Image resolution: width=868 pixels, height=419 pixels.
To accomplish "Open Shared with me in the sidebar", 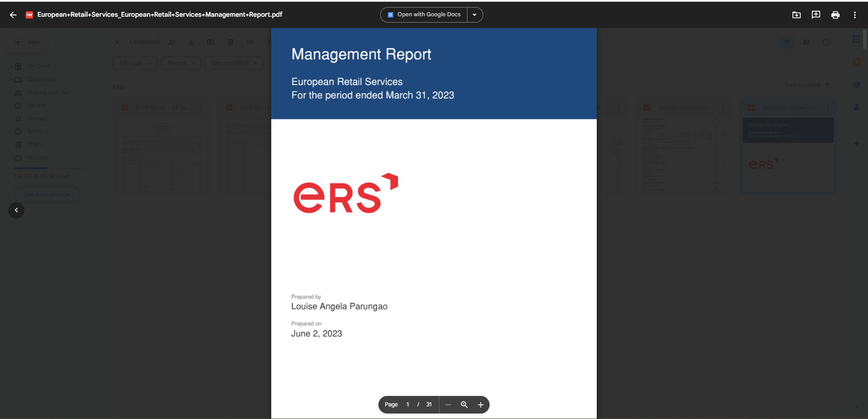I will [47, 92].
